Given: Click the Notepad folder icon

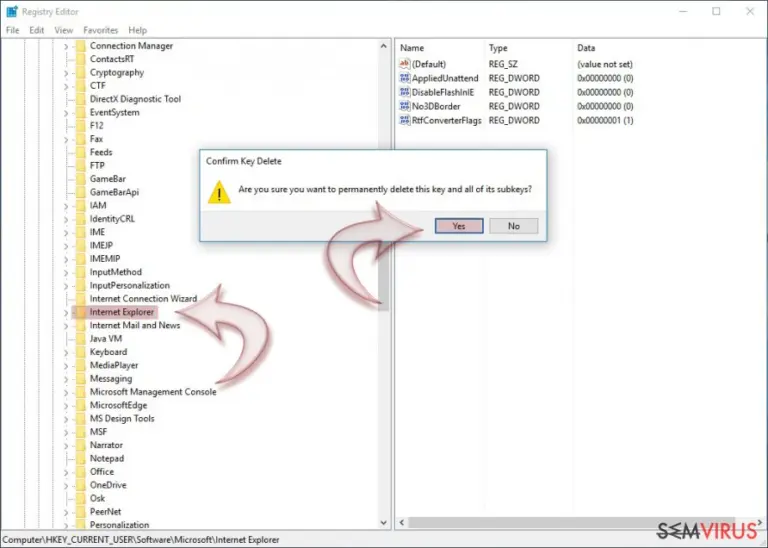Looking at the screenshot, I should click(x=81, y=458).
